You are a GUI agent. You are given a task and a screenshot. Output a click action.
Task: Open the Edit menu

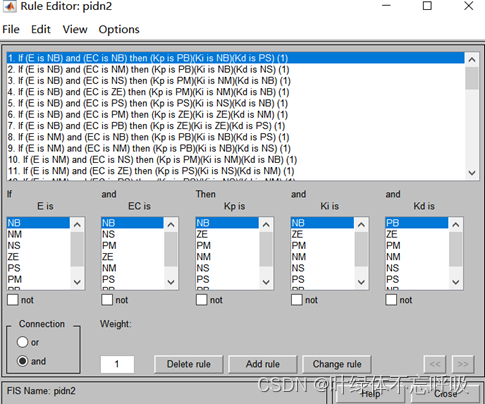coord(41,29)
